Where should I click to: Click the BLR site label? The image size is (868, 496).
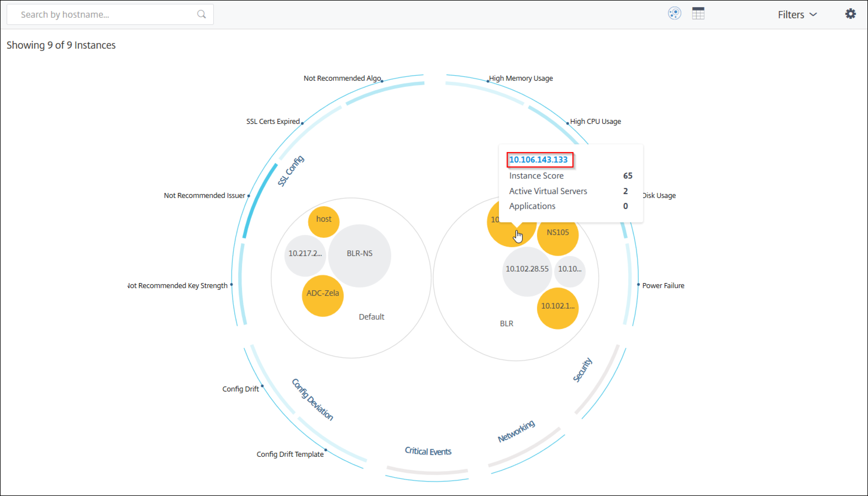506,324
